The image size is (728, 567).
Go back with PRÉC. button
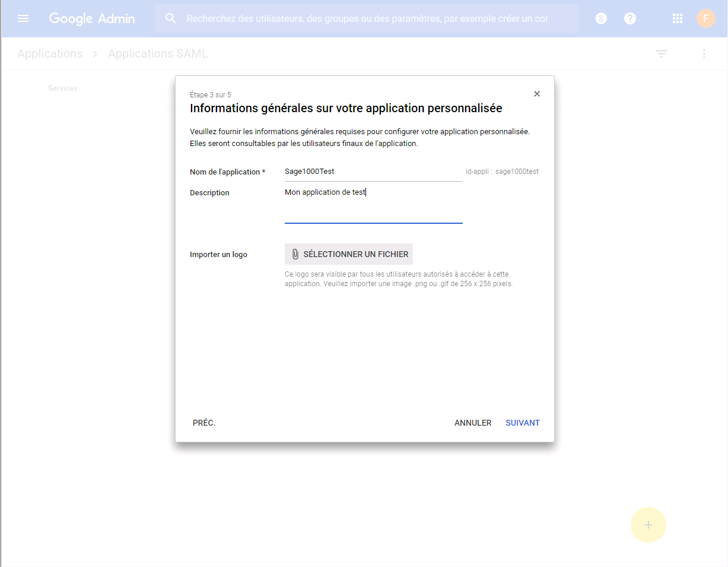(204, 423)
